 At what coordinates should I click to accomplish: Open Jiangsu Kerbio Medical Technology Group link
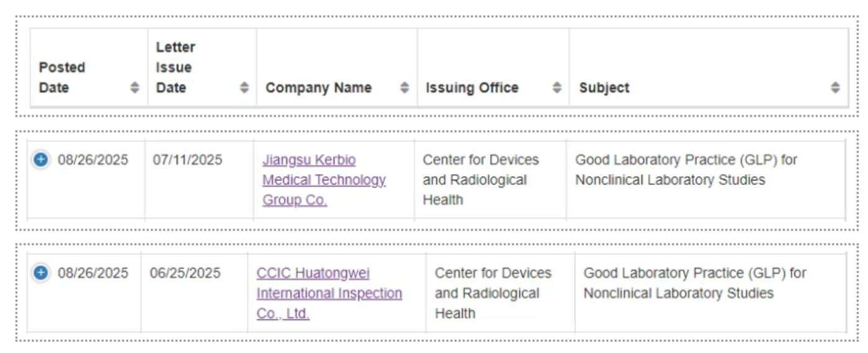point(323,180)
